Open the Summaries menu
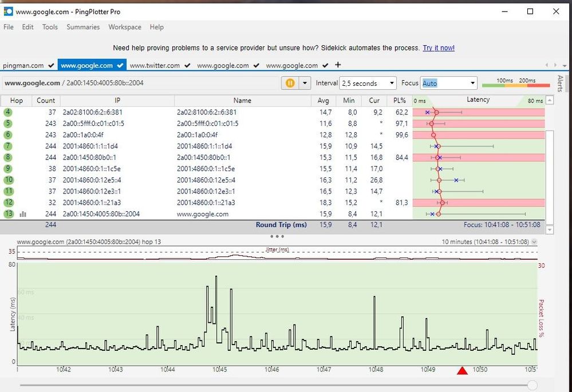Viewport: 572px width, 392px height. [83, 27]
